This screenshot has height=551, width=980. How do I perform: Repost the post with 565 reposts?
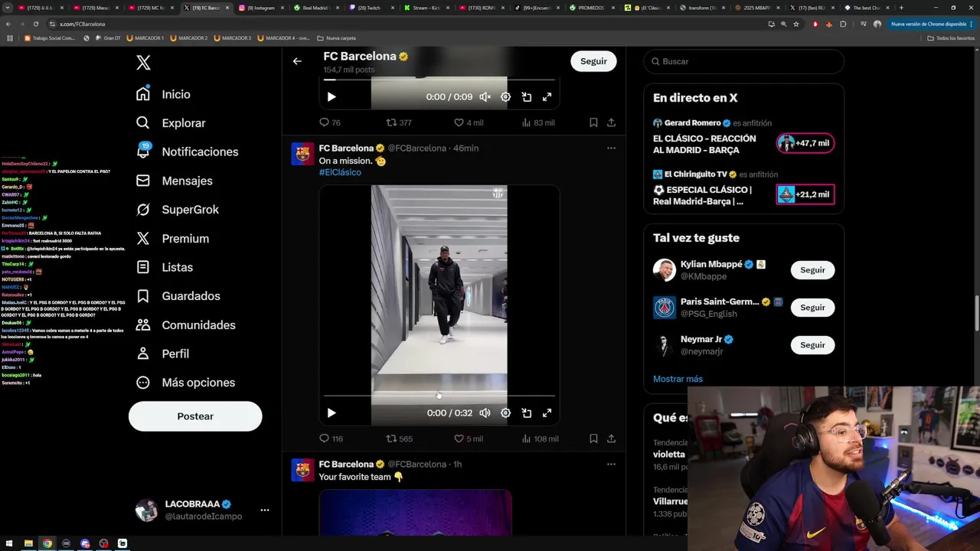point(399,439)
